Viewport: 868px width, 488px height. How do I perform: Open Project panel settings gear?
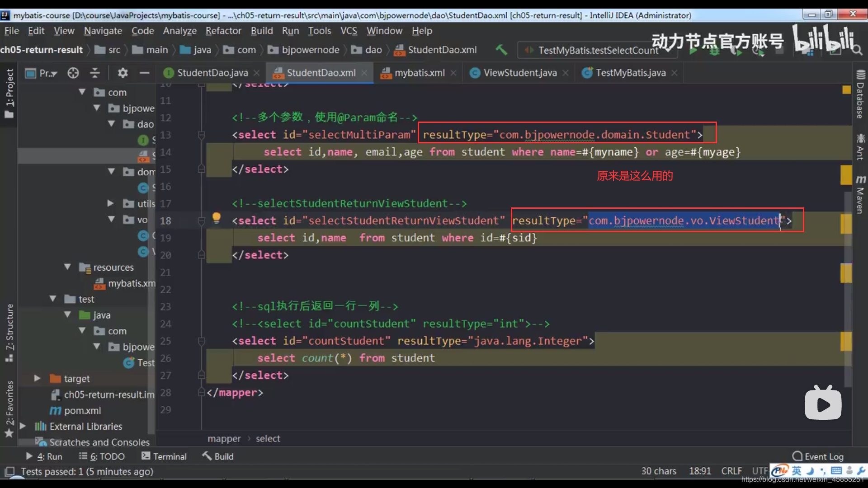[123, 73]
